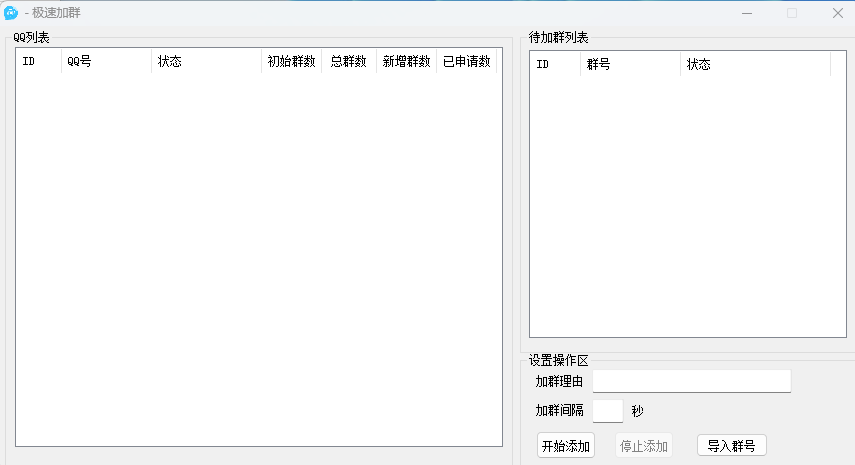Screen dimensions: 855x465
Task: Focus the 加群理由 text field
Action: point(691,381)
